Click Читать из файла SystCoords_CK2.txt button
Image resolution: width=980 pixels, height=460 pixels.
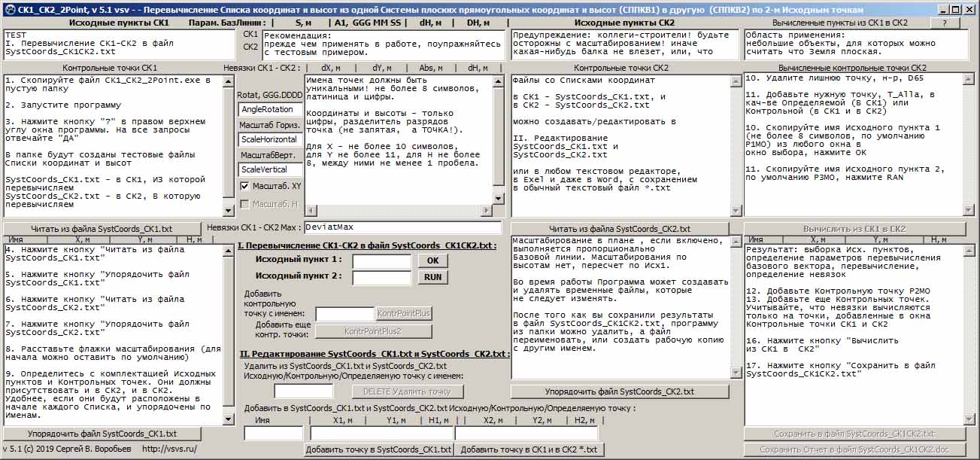pos(620,229)
